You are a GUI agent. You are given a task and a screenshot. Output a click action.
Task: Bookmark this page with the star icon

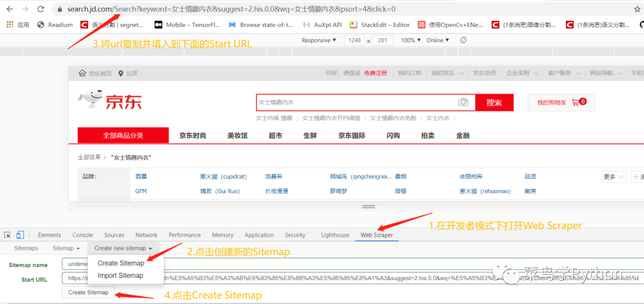coord(637,9)
